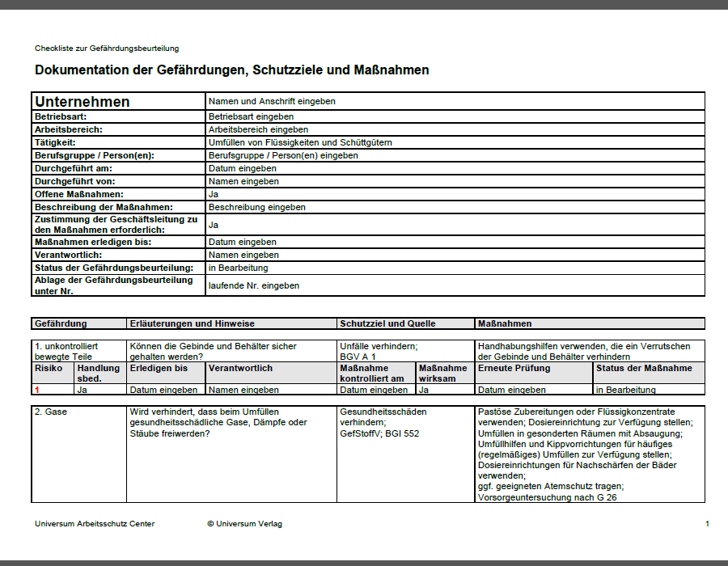The image size is (728, 566).
Task: Open the Status der Gefährdungsbeurteilung 'in Bearbeitung' value
Action: tap(455, 268)
